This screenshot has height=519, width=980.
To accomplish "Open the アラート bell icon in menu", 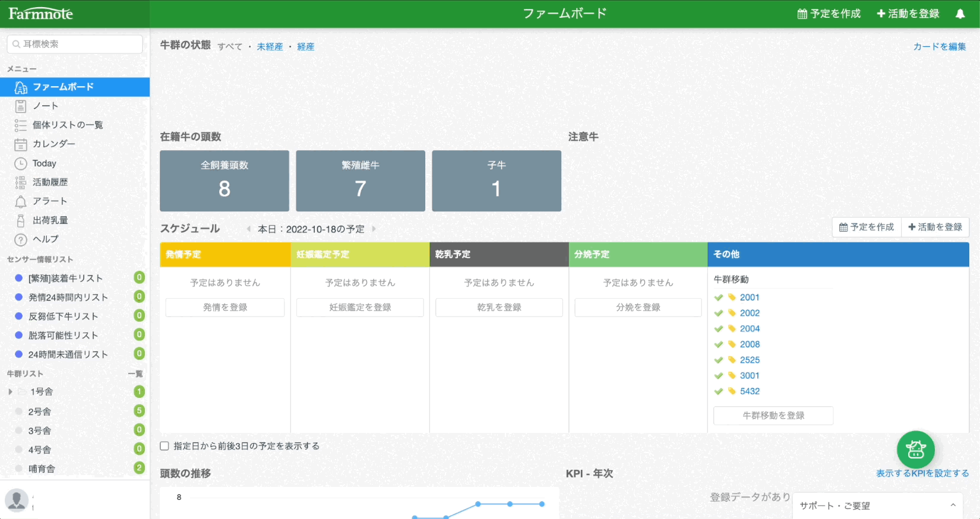I will [21, 201].
